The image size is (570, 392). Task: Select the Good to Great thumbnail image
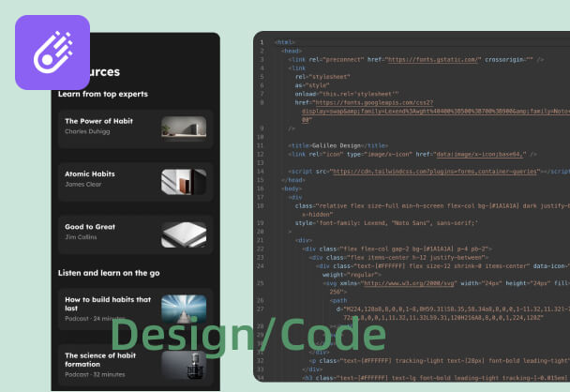point(184,234)
